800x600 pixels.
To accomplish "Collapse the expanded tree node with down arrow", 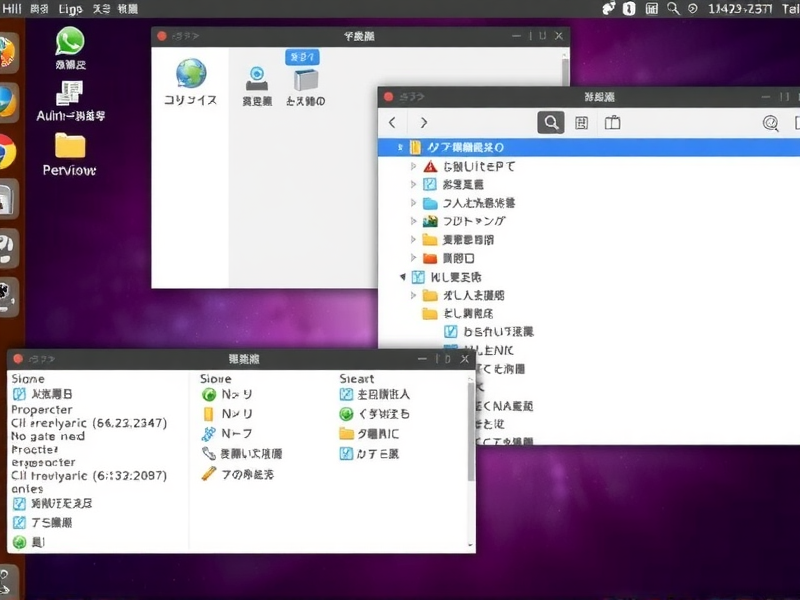I will point(403,277).
